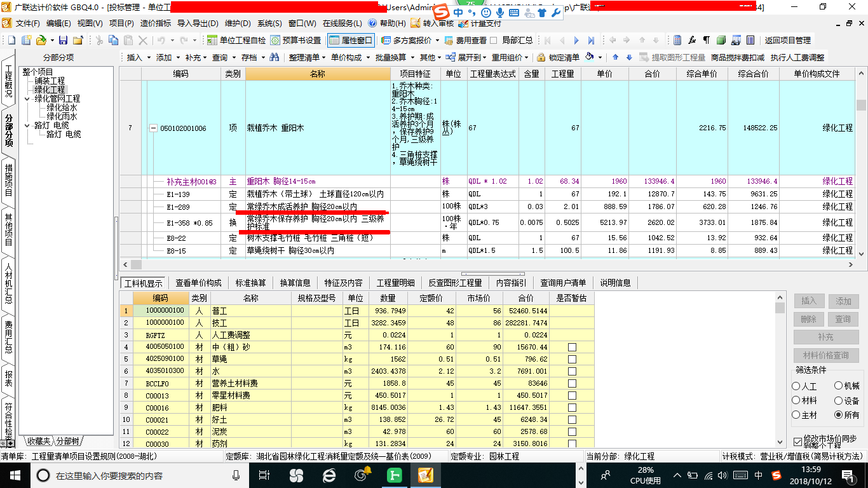Click the Sogou input S icon
868x488 pixels.
tap(441, 13)
